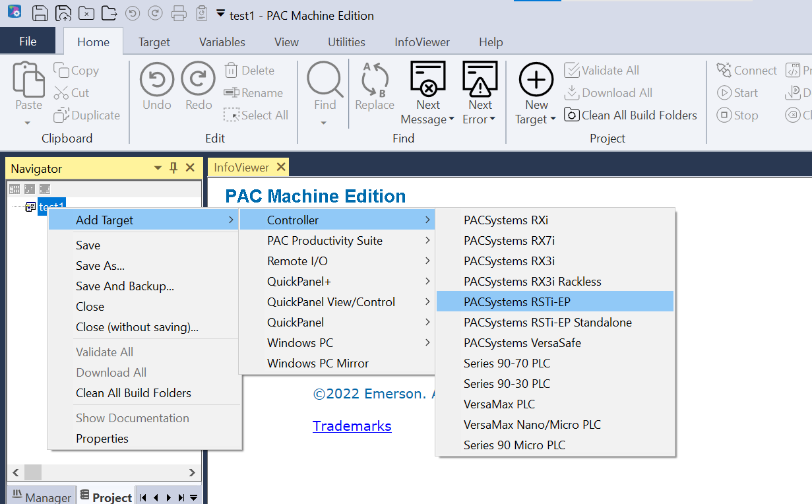Select PACSystems RX3i Rackless controller
This screenshot has width=812, height=504.
[x=555, y=282]
